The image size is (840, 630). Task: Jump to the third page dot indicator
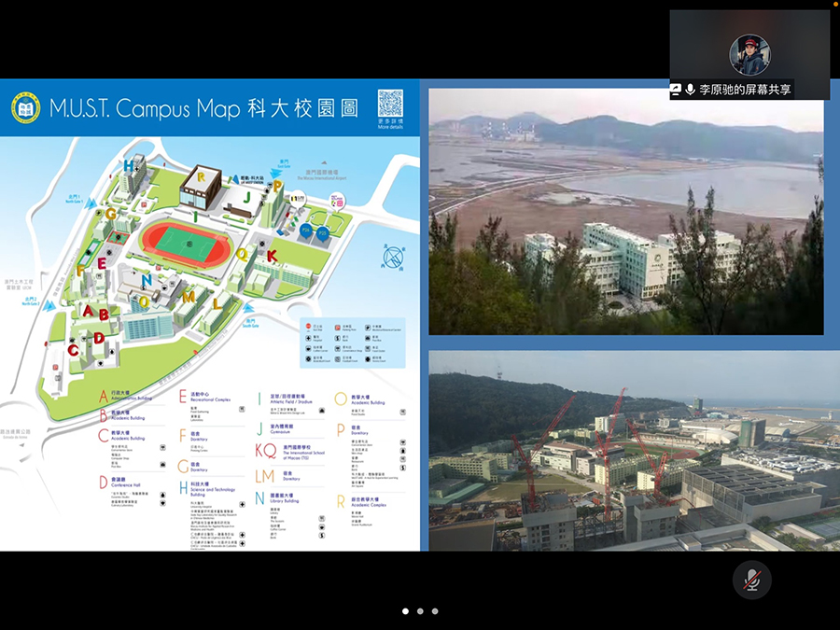[435, 611]
